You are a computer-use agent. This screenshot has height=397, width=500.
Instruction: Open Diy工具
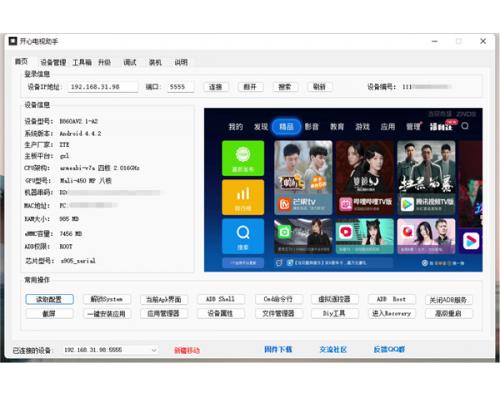[335, 314]
